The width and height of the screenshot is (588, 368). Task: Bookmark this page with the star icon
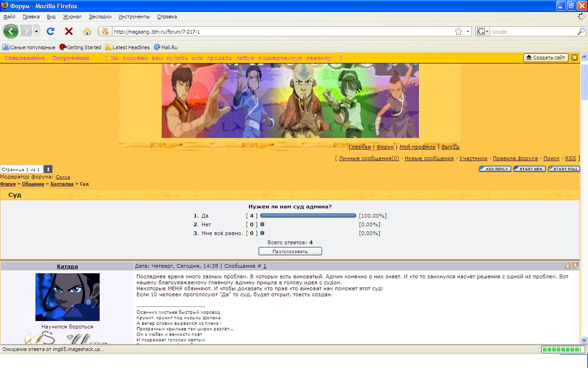[x=458, y=31]
